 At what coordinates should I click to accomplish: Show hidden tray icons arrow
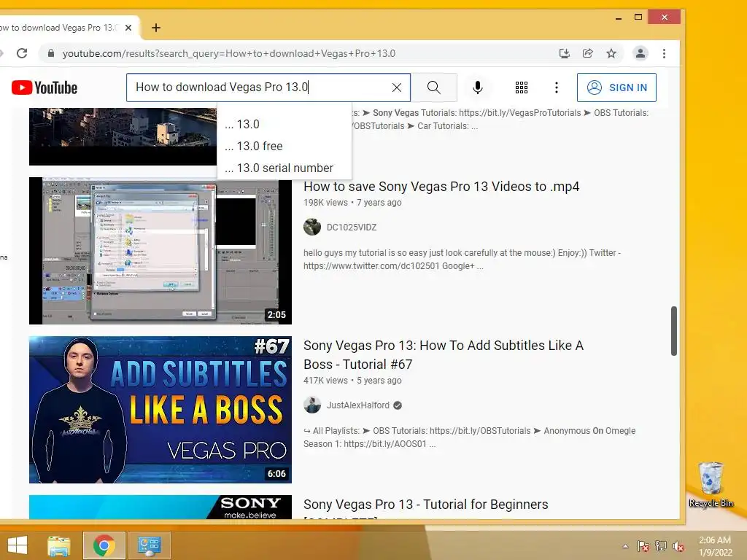(625, 546)
